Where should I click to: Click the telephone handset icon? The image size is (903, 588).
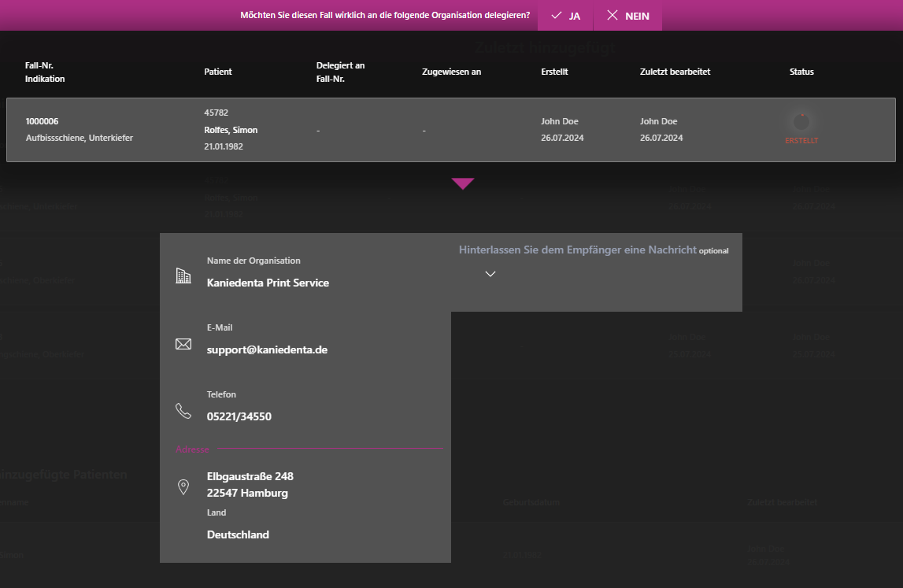point(183,411)
